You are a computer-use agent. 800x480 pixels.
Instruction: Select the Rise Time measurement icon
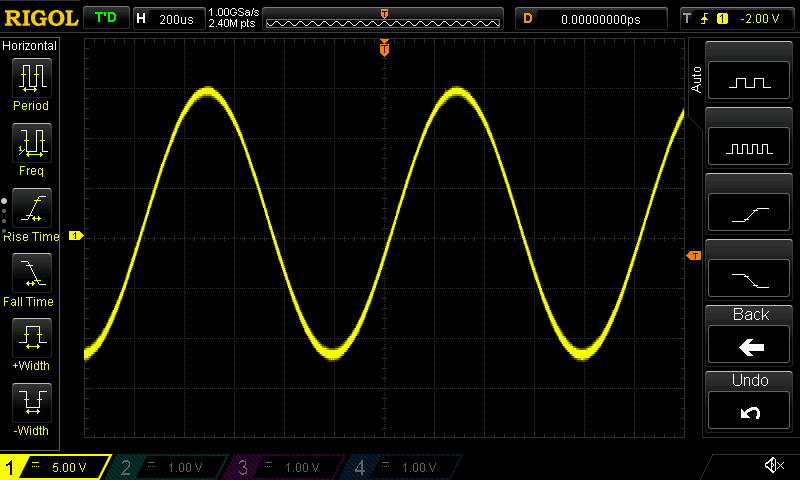click(x=32, y=208)
